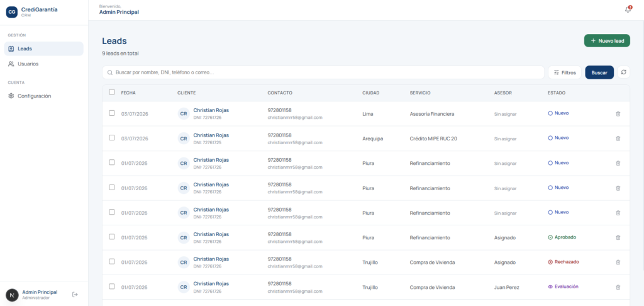
Task: Open the Leads section in the sidebar
Action: tap(43, 48)
